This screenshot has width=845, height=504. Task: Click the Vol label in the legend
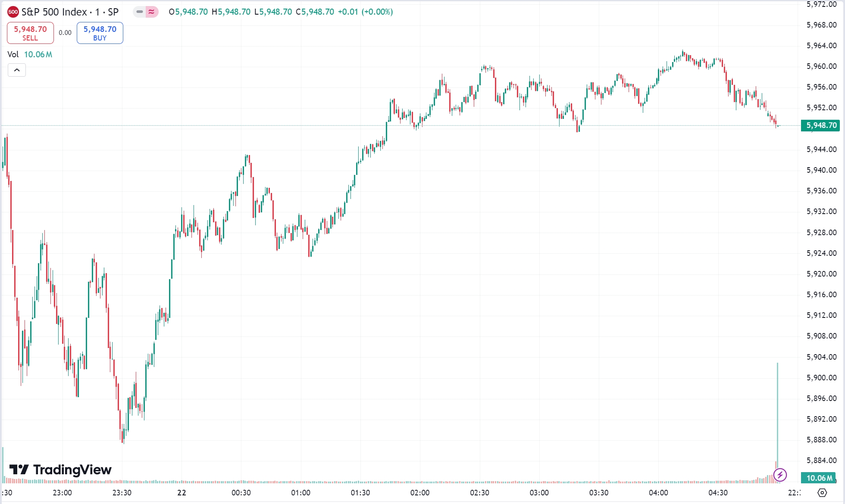(x=13, y=55)
